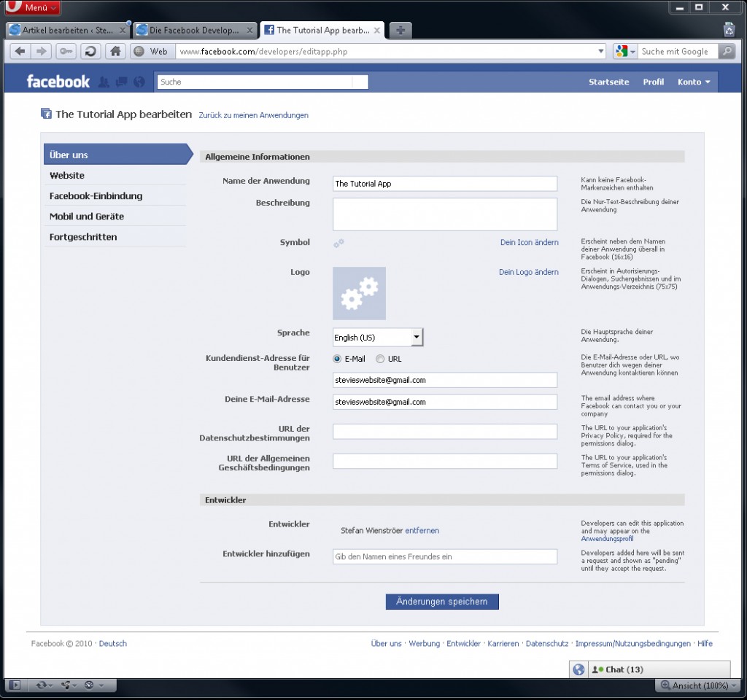The width and height of the screenshot is (747, 700).
Task: Open the Ansicht (100%) zoom dropdown
Action: click(x=698, y=685)
